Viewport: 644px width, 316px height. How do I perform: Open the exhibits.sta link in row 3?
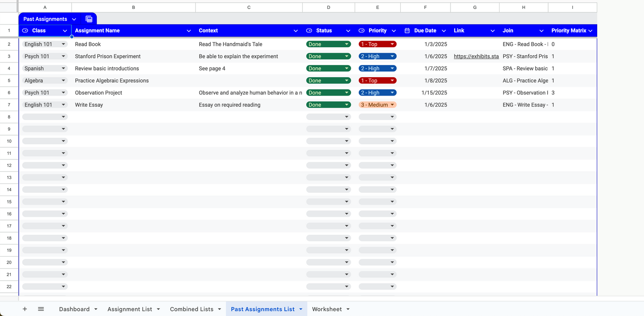476,56
